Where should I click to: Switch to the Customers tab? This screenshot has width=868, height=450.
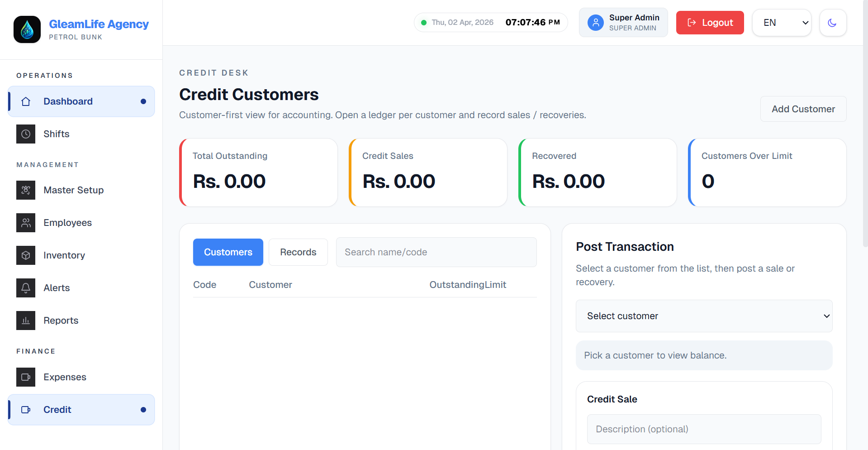228,252
